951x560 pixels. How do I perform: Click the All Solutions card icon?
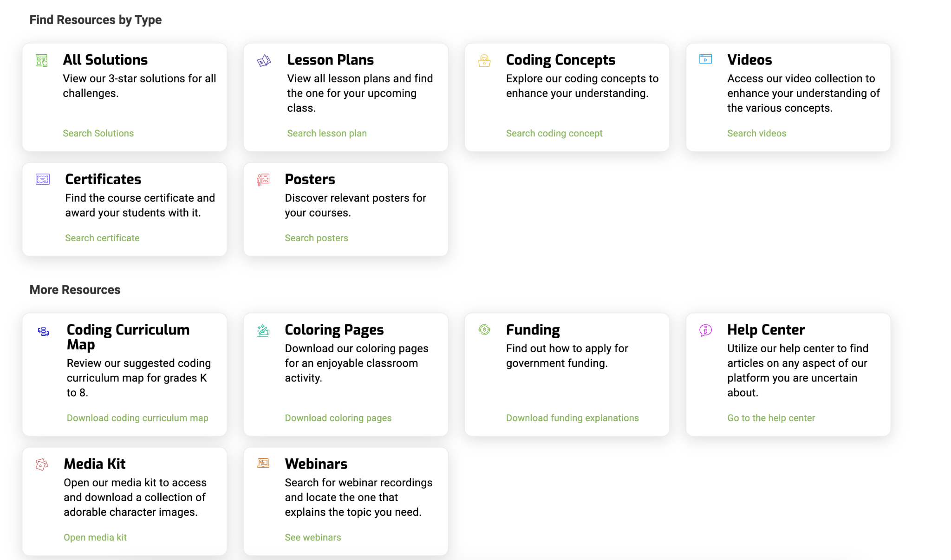42,60
